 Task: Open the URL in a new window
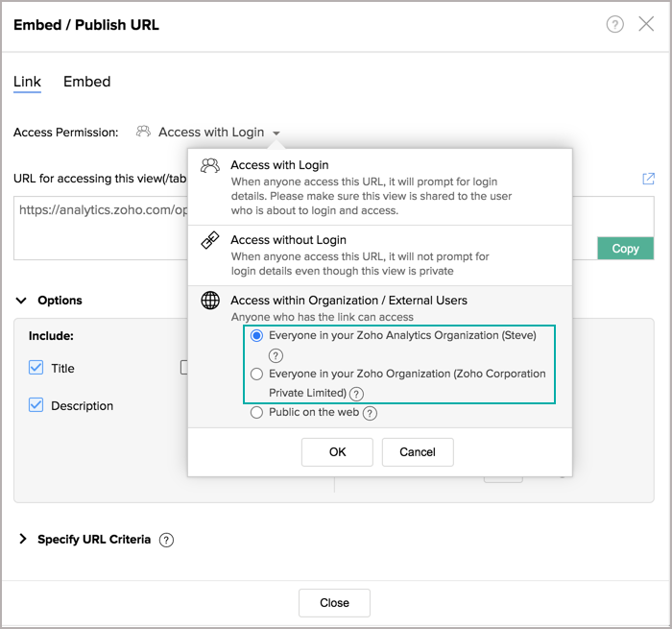pos(648,179)
